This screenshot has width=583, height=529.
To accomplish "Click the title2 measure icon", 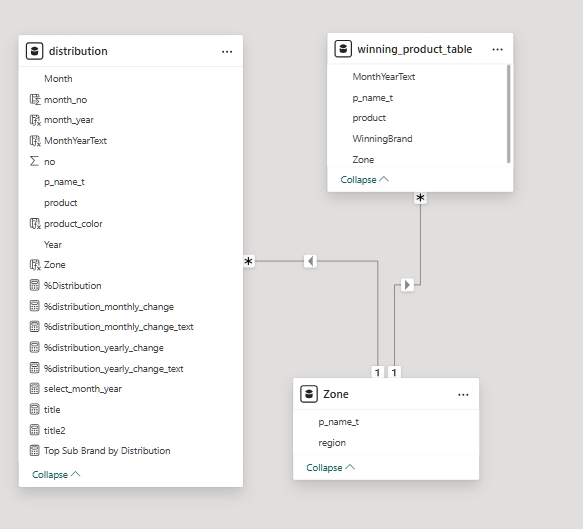I will click(34, 430).
